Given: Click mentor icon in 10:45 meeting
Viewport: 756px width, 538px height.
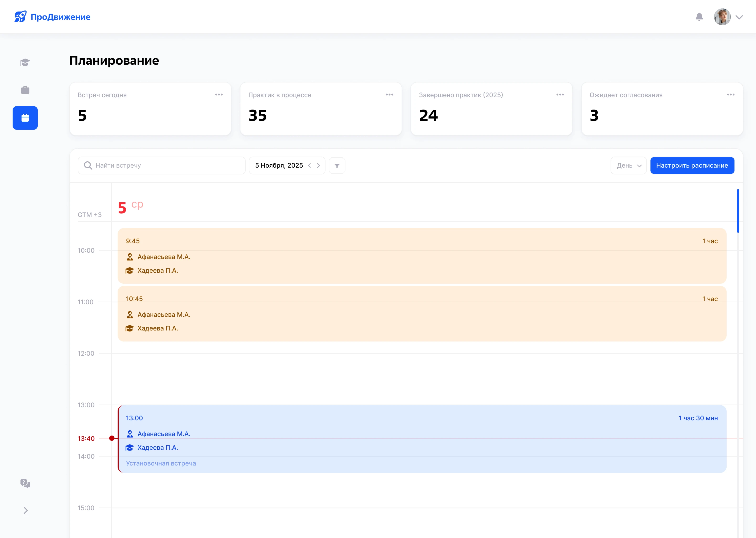Looking at the screenshot, I should (130, 315).
